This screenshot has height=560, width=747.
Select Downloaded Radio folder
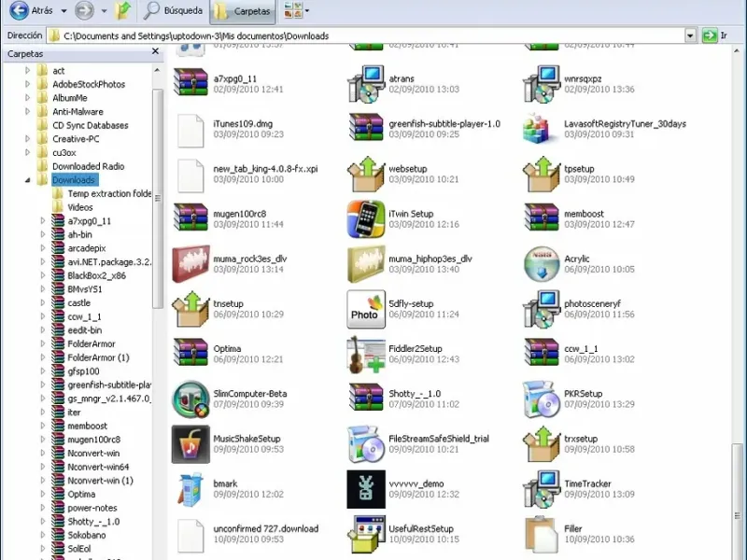pos(88,166)
